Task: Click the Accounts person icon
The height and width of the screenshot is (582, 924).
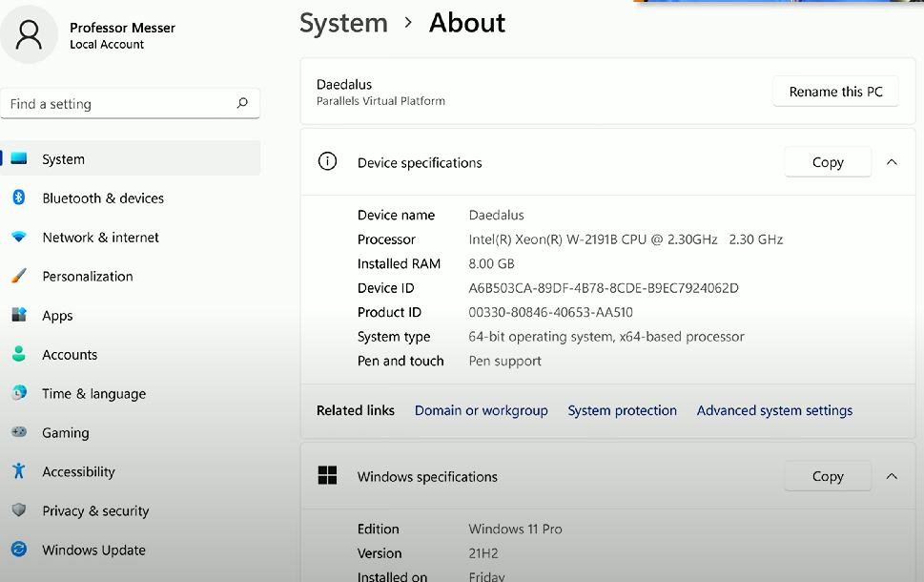Action: (x=19, y=354)
